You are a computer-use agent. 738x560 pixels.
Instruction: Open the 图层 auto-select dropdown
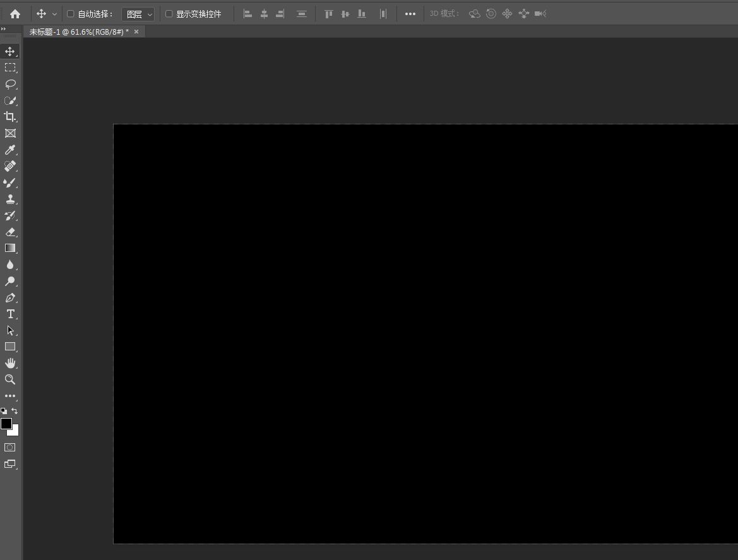coord(138,14)
